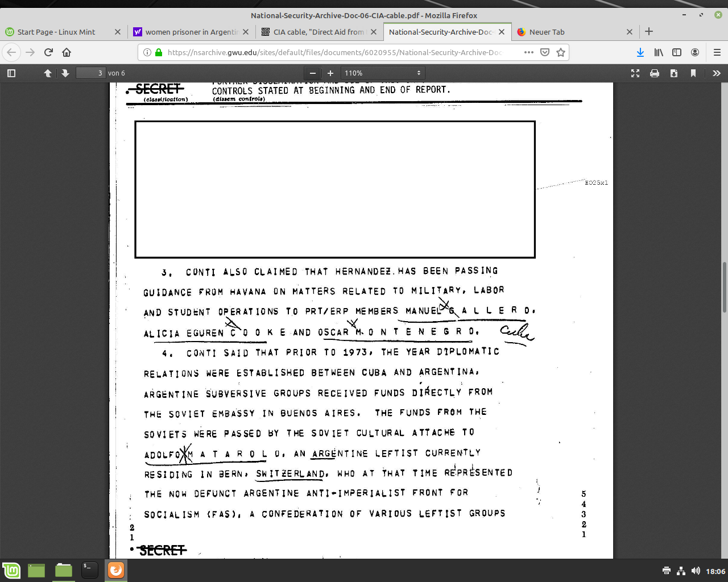The height and width of the screenshot is (582, 728).
Task: Open printer tray icon
Action: [667, 571]
